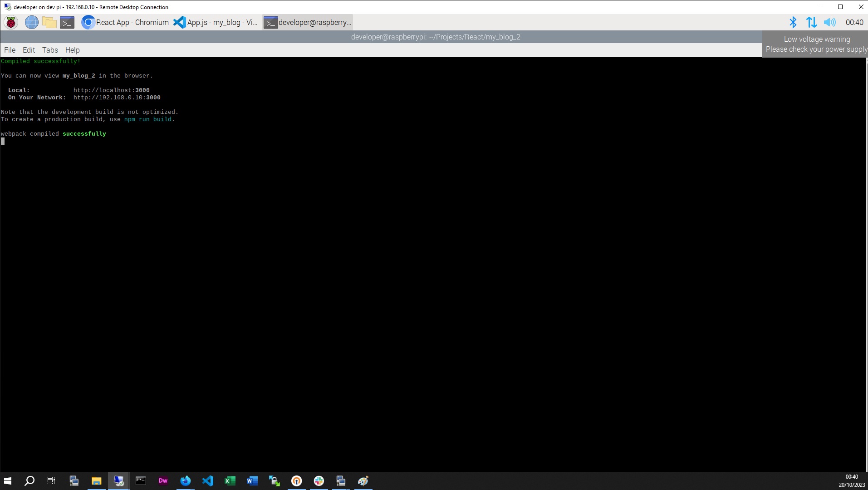Click the Remote Desktop window system icon
This screenshot has height=490, width=868.
(7, 7)
